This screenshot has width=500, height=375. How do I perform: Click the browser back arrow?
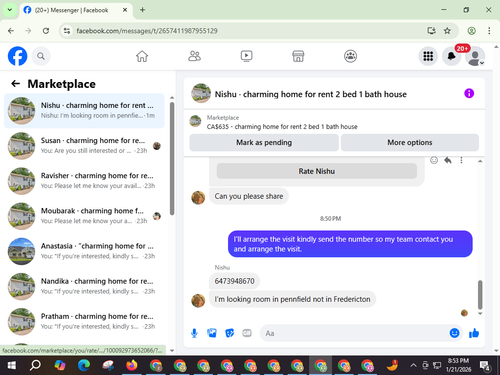pos(11,31)
